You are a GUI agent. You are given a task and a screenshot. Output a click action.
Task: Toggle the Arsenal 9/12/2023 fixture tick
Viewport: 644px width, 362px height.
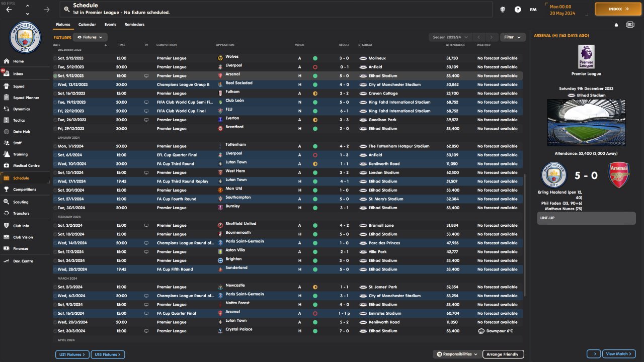tap(55, 76)
